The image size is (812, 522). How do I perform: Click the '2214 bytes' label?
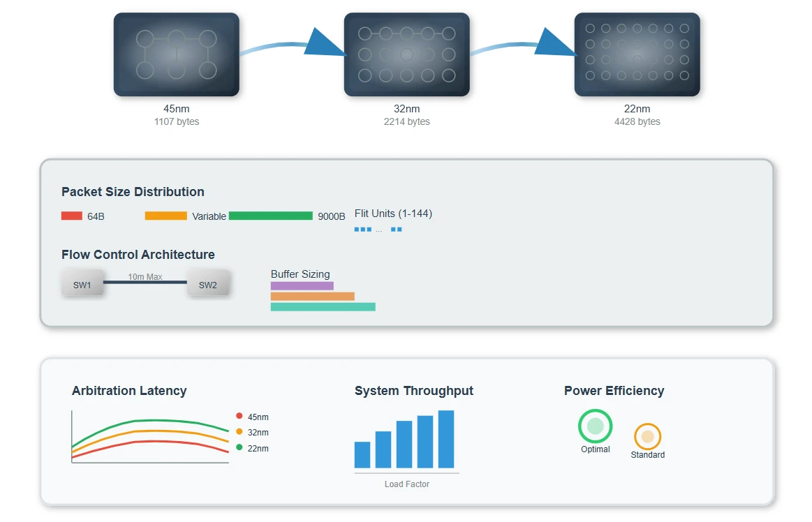tap(406, 121)
